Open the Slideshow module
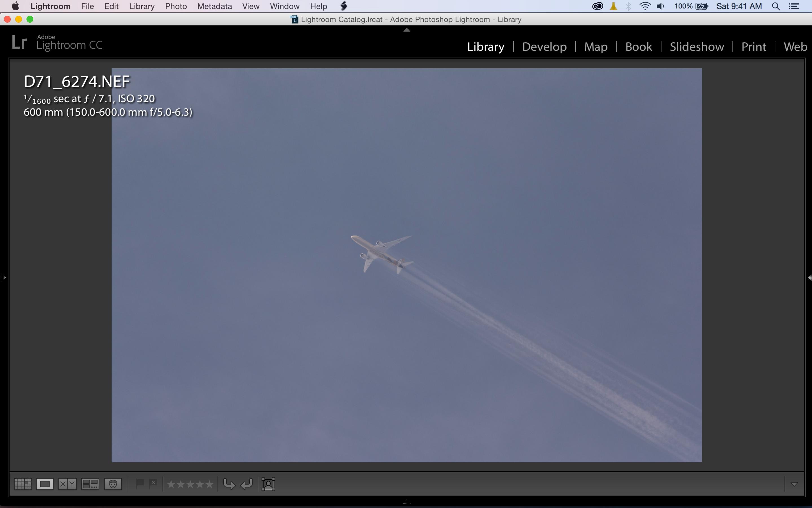The width and height of the screenshot is (812, 508). tap(697, 46)
